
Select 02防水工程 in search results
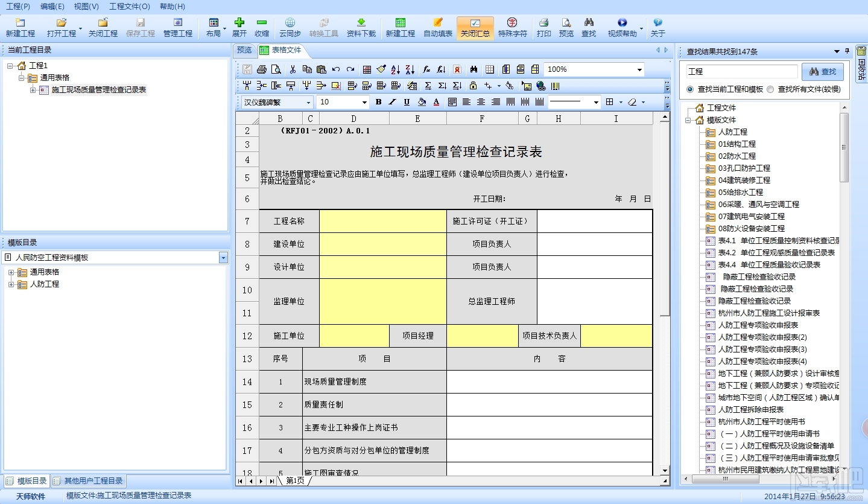tap(737, 156)
